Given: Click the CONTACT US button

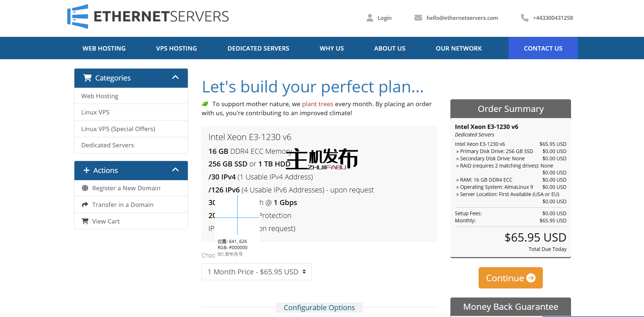Looking at the screenshot, I should (543, 48).
